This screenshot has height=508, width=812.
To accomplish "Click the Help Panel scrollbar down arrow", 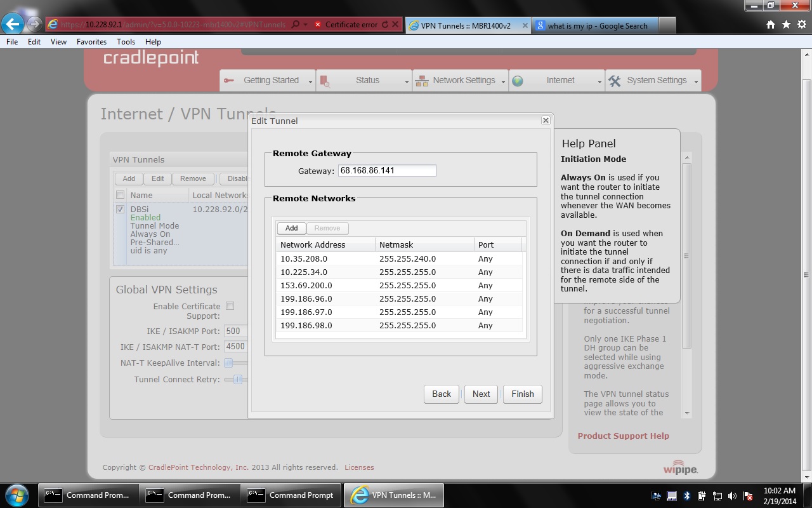I will pos(686,413).
